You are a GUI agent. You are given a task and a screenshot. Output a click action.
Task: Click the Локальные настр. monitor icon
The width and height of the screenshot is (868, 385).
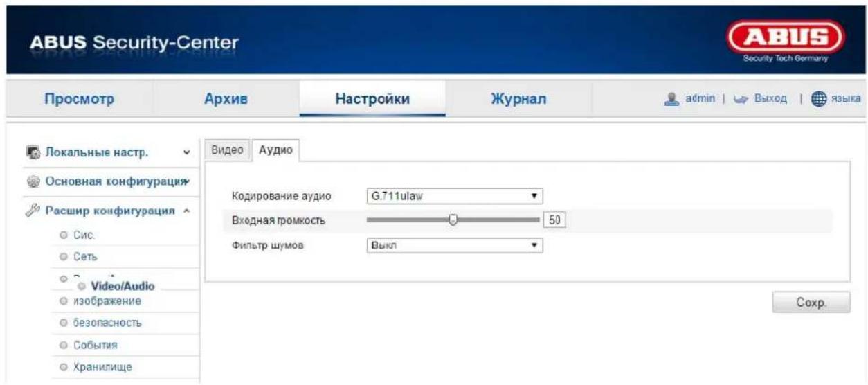coord(34,152)
